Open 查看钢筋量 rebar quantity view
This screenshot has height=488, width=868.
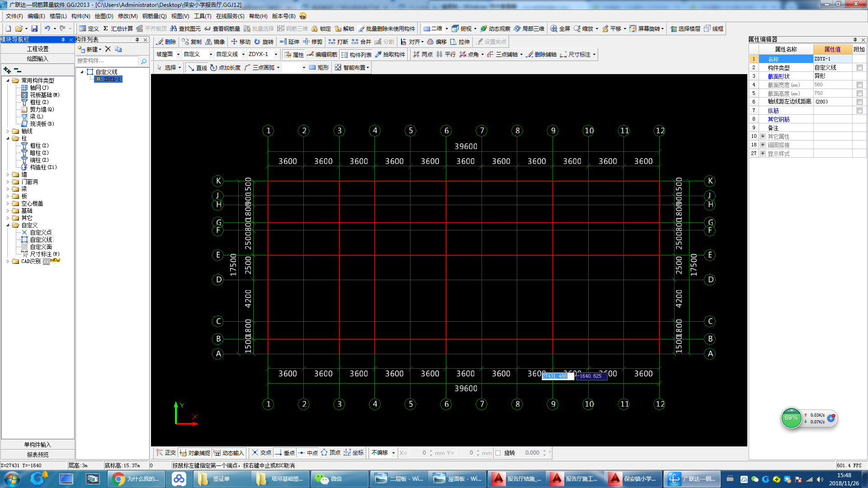(222, 28)
